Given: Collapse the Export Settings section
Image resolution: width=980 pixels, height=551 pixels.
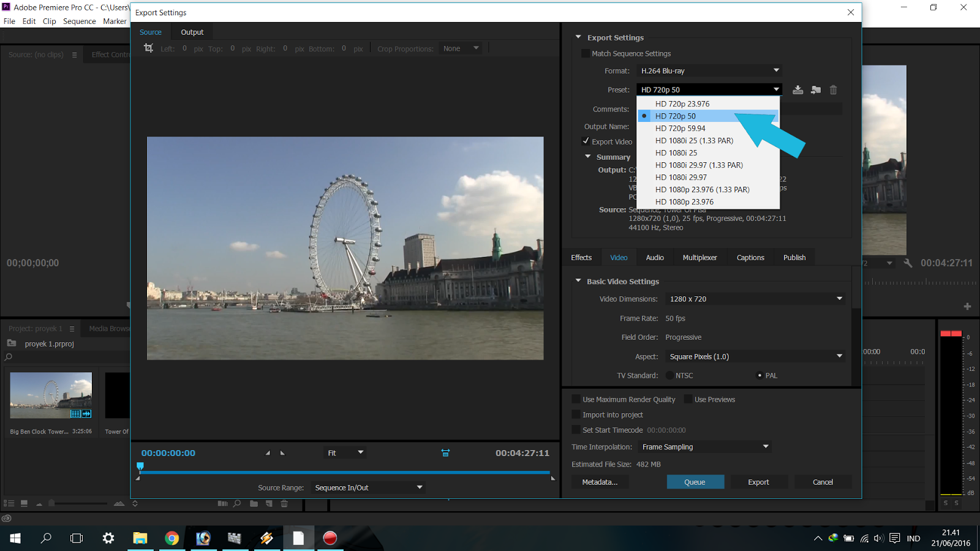Looking at the screenshot, I should coord(578,37).
